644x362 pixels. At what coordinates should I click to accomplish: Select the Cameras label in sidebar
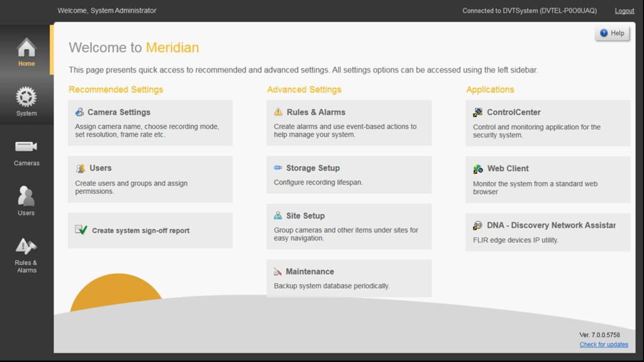pyautogui.click(x=26, y=163)
